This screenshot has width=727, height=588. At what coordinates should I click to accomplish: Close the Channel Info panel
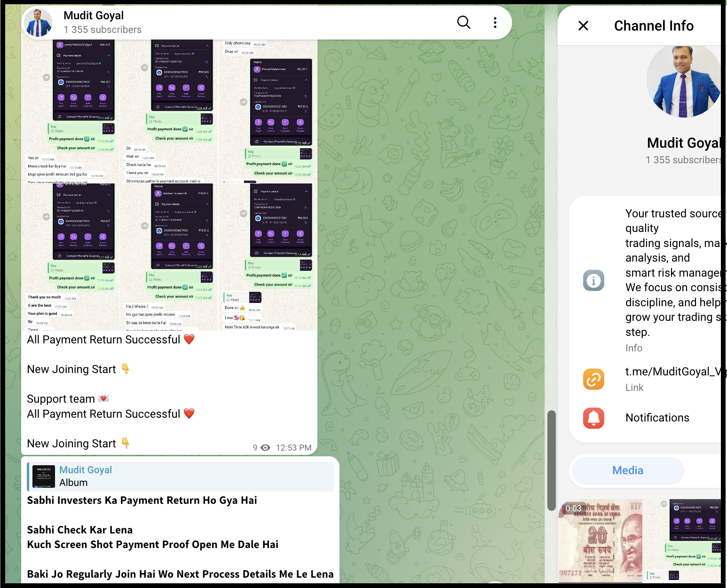(x=583, y=26)
